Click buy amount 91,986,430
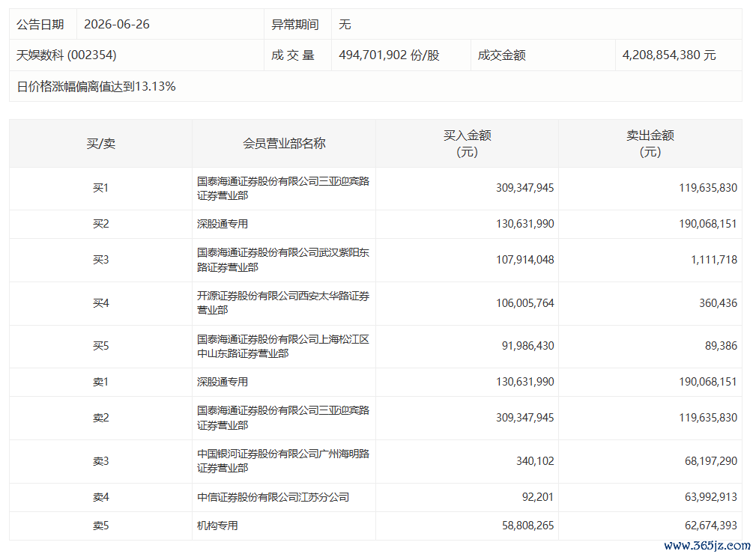This screenshot has width=756, height=557. click(528, 346)
